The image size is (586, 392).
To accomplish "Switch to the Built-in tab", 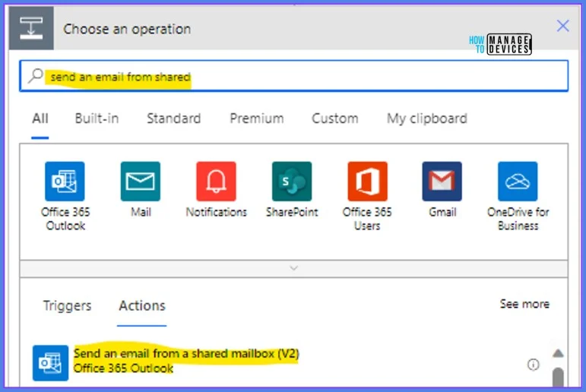I will coord(97,119).
